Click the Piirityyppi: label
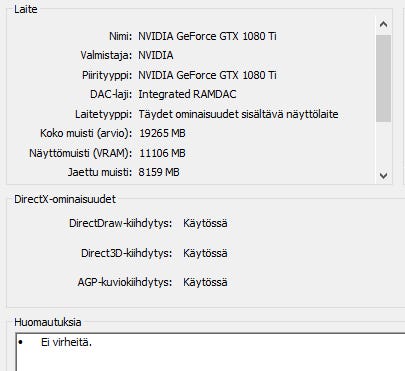 (107, 75)
